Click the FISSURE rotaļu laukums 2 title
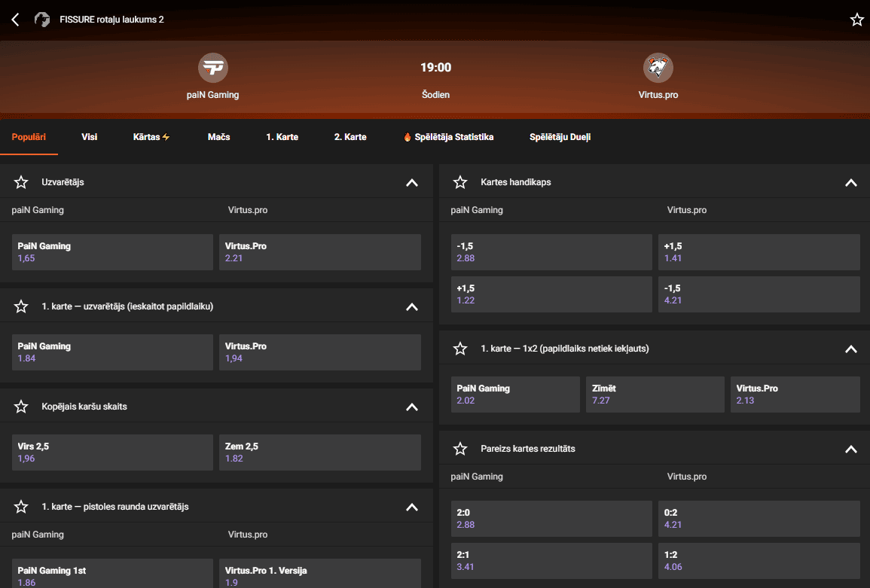870x588 pixels. (x=112, y=20)
